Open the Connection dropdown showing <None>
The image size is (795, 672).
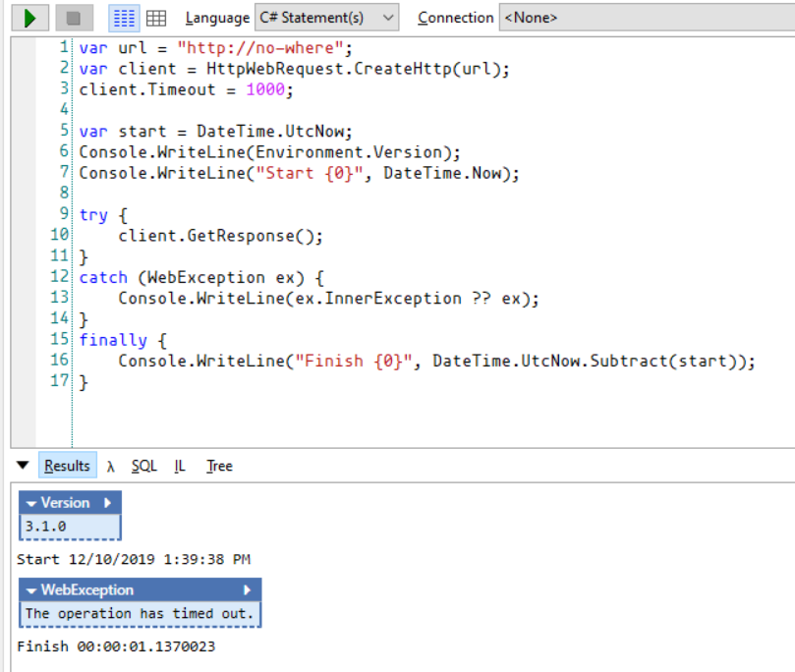coord(647,18)
